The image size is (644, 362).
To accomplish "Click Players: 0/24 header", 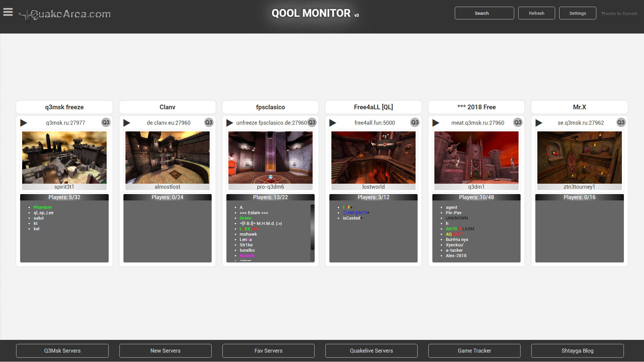I will 167,197.
